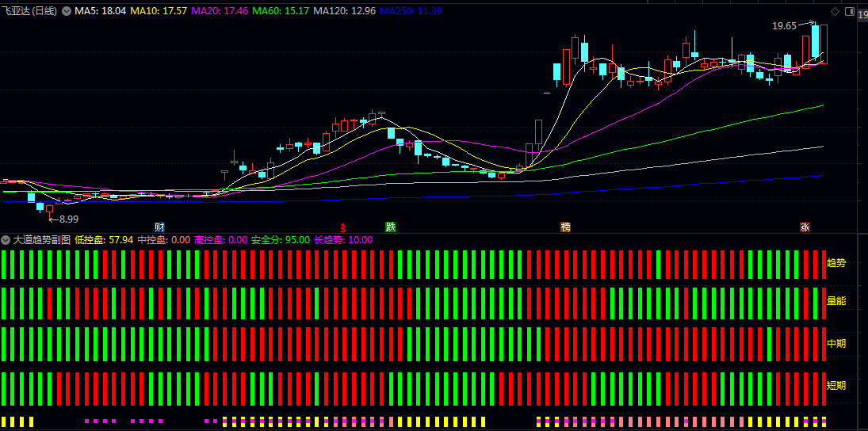Click the 中控盘: 0.00 value
The width and height of the screenshot is (868, 431).
click(x=164, y=240)
